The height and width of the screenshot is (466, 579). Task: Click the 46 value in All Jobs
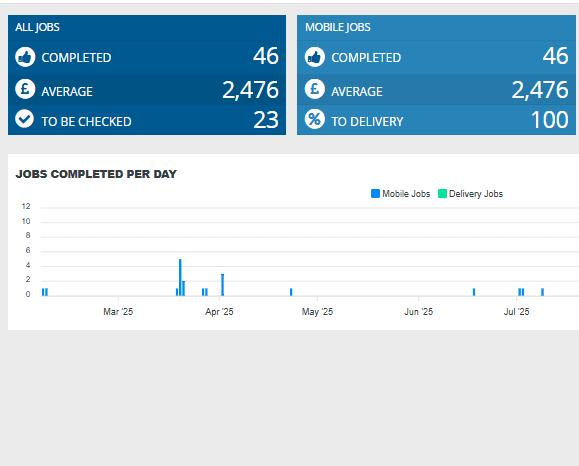click(266, 56)
